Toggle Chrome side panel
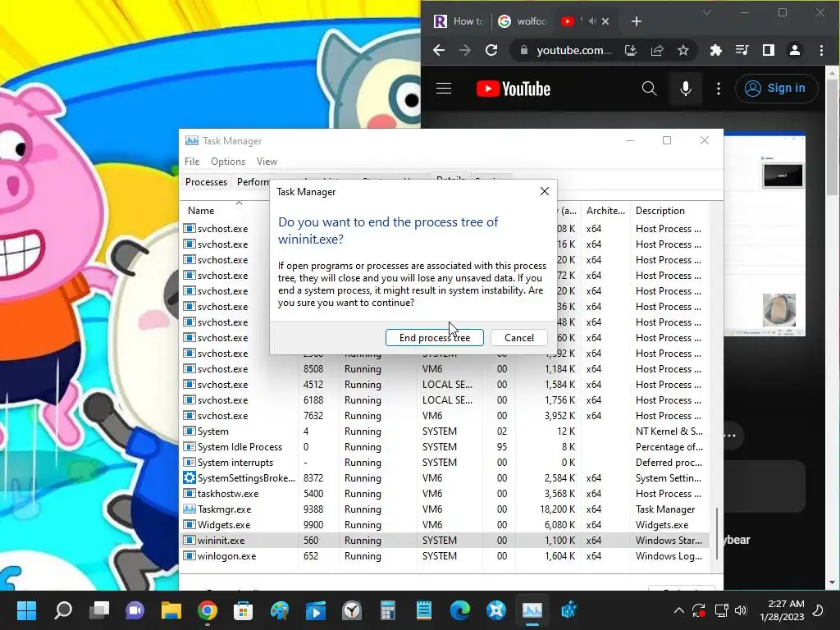 tap(768, 50)
